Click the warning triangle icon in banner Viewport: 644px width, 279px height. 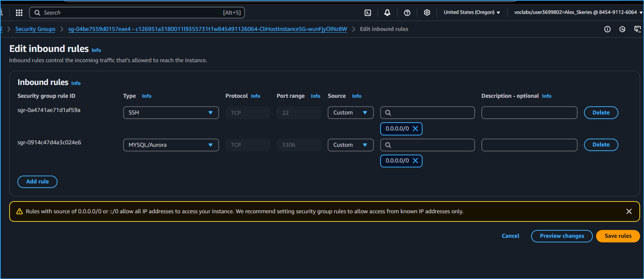pyautogui.click(x=20, y=211)
